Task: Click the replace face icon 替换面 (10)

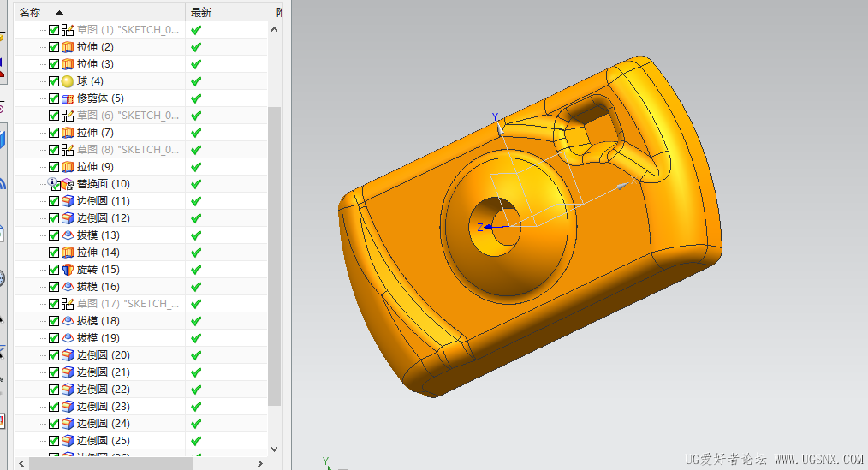Action: pos(68,184)
